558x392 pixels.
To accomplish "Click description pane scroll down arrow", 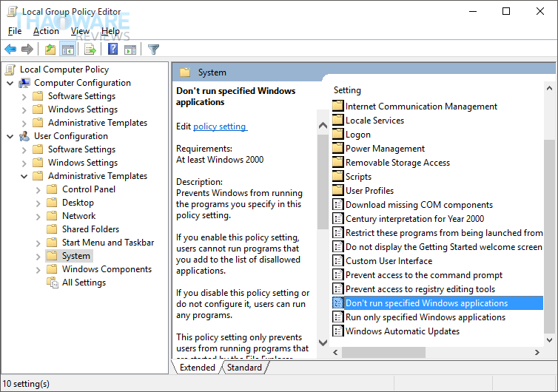I will point(323,343).
